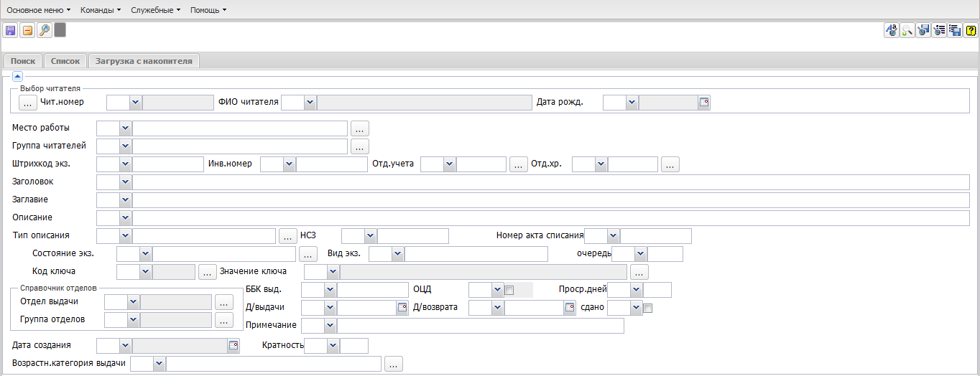
Task: Open the Место работы operator dropdown
Action: (125, 128)
